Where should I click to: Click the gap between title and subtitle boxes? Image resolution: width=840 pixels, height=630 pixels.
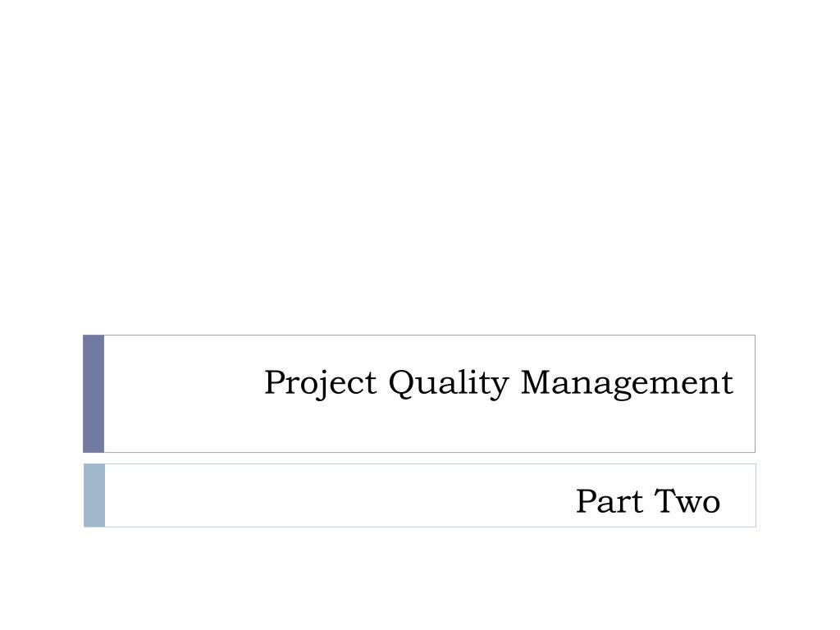[x=419, y=459]
